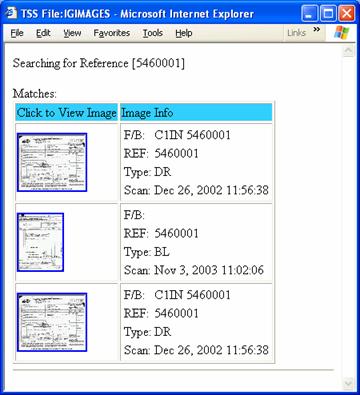
Task: Click the Links toolbar label
Action: pos(296,33)
